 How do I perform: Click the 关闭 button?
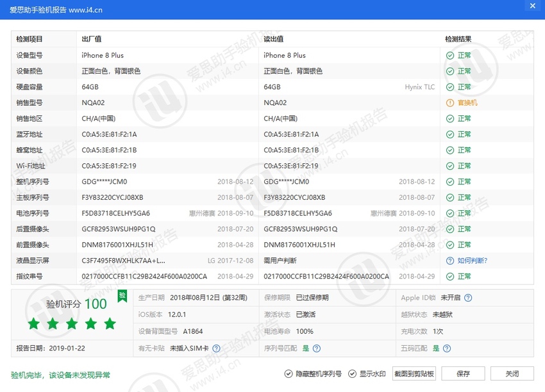click(x=512, y=373)
